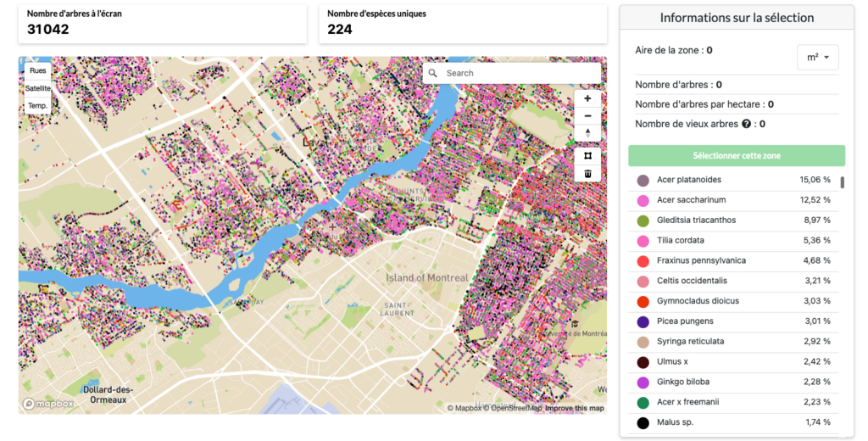Activate the polygon draw tool

(x=587, y=156)
